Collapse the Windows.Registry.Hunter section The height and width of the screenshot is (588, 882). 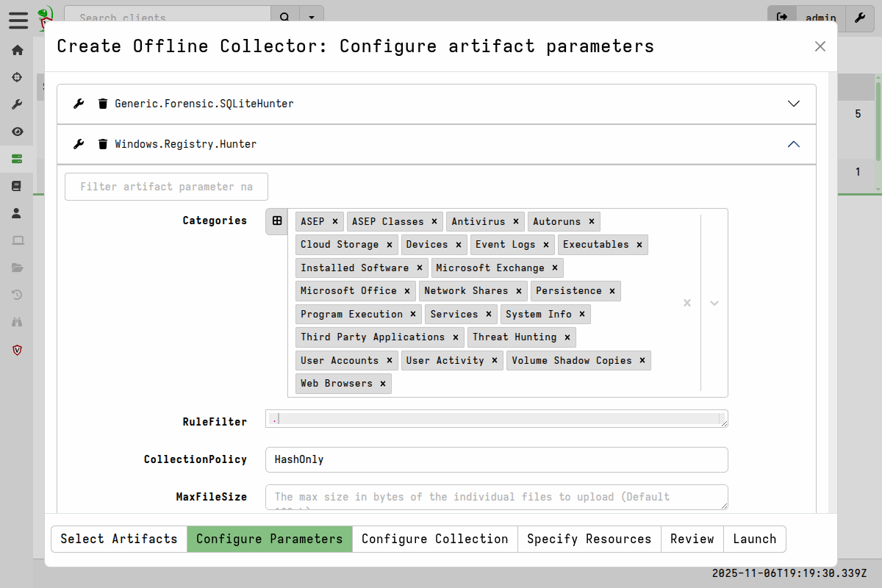point(793,144)
